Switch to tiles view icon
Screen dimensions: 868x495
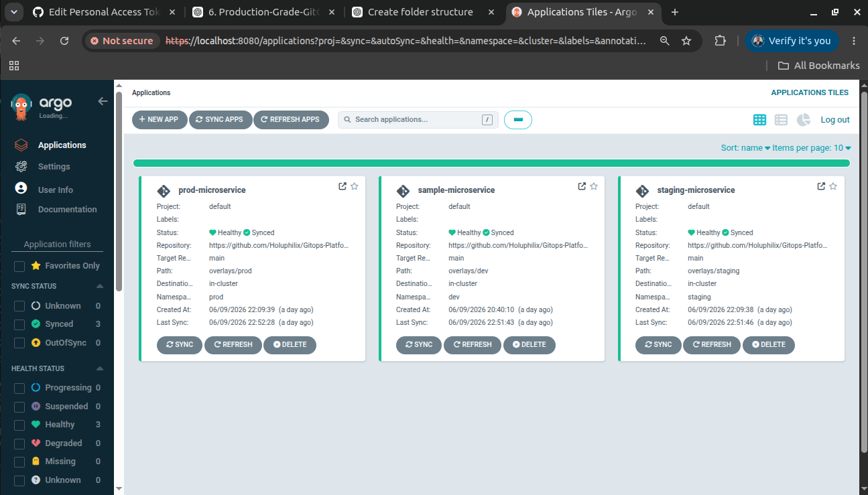coord(759,120)
